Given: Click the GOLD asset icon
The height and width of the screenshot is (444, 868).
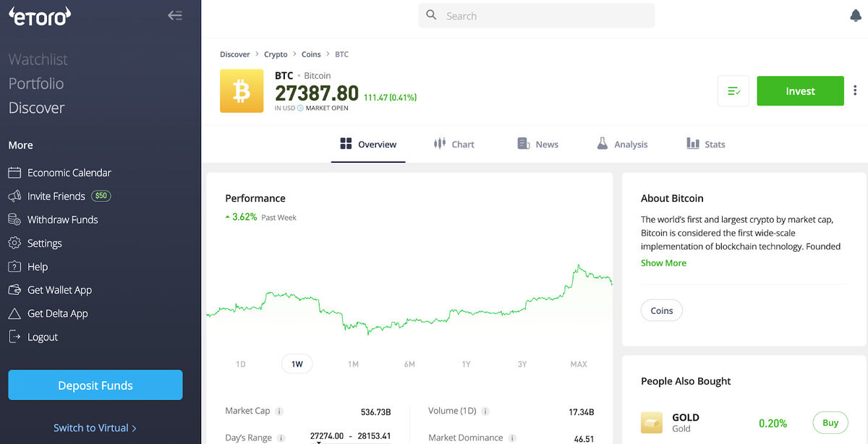Looking at the screenshot, I should 652,423.
